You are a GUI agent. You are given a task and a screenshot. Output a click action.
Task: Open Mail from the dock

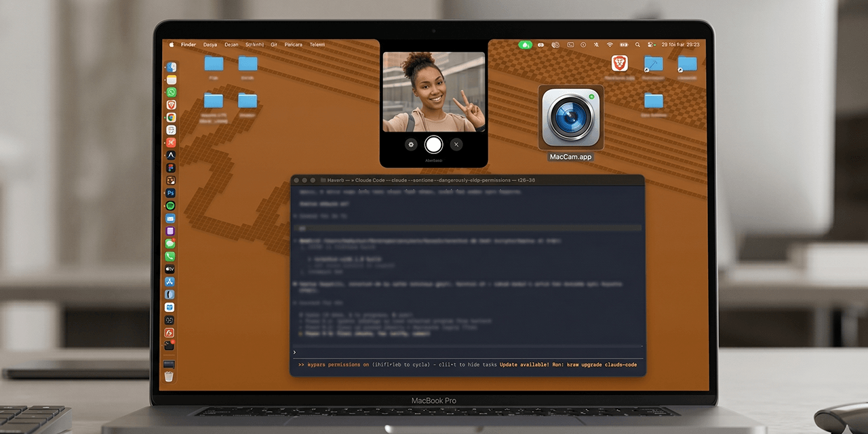[171, 218]
